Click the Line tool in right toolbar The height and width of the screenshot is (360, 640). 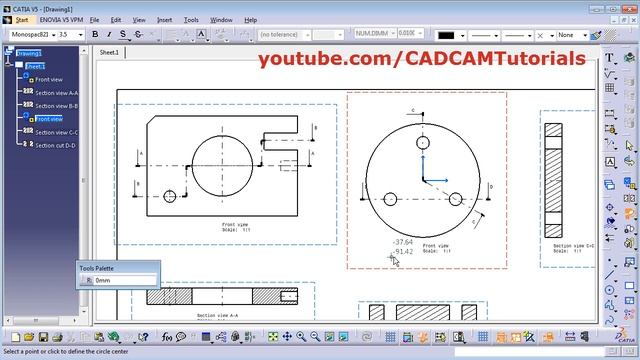(609, 275)
